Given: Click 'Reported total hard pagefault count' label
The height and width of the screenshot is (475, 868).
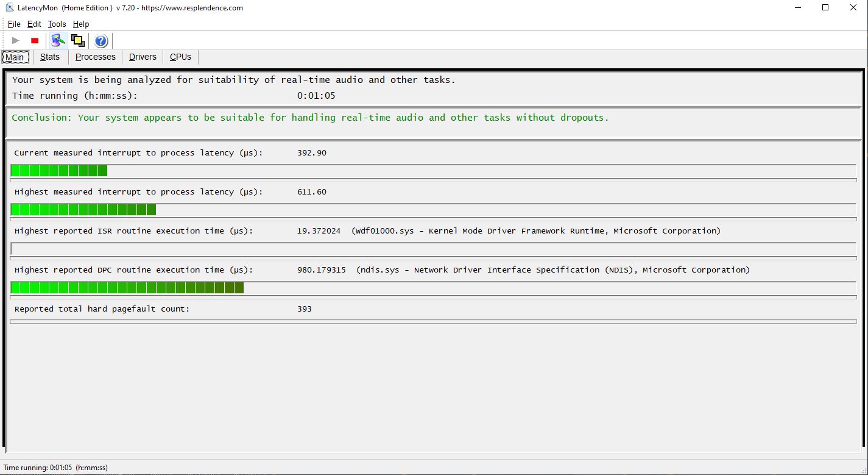Looking at the screenshot, I should [x=102, y=309].
